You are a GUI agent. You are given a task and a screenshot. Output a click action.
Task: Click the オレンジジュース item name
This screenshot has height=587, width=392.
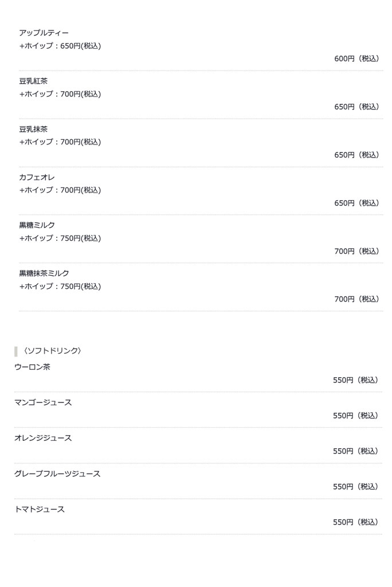coord(43,438)
